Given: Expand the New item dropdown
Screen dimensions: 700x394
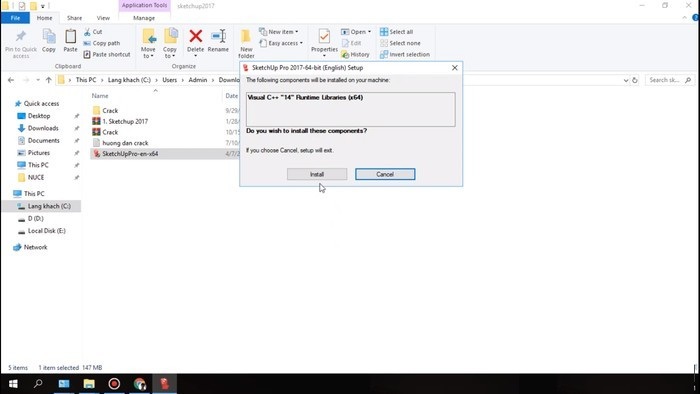Looking at the screenshot, I should click(x=279, y=32).
